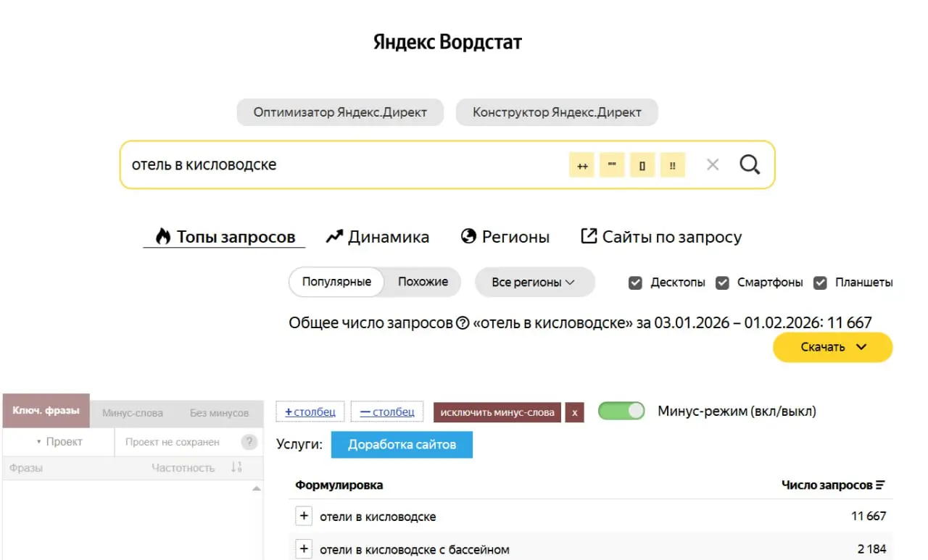Open the Все регионы dropdown

534,282
